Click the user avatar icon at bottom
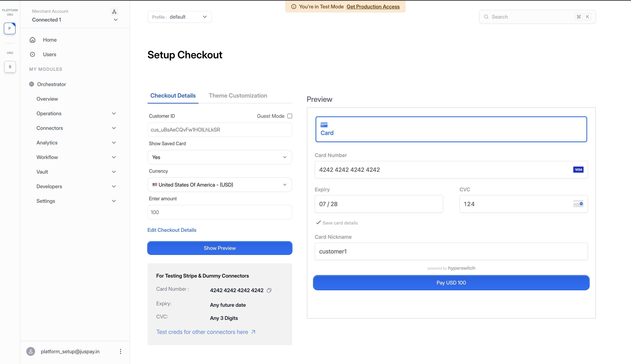631x364 pixels. pyautogui.click(x=30, y=351)
